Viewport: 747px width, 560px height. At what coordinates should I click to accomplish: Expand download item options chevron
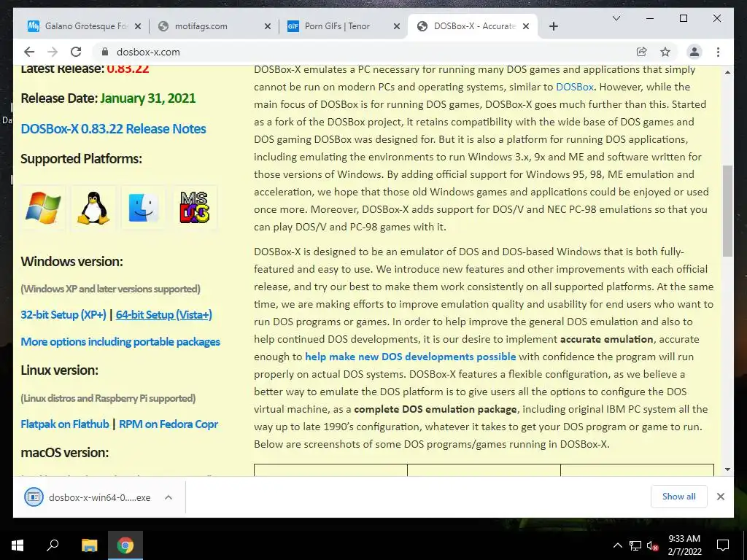tap(169, 497)
